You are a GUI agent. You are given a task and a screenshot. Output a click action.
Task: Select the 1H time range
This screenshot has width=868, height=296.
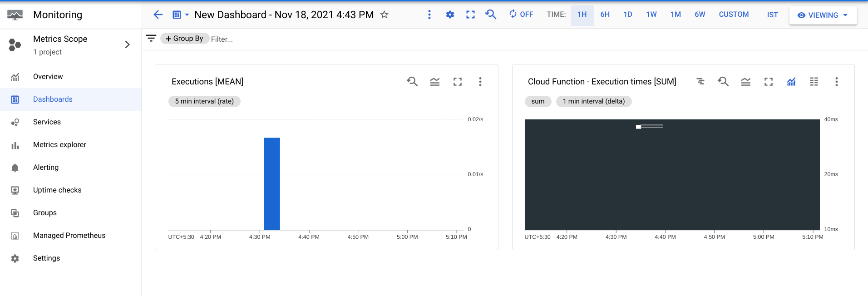pyautogui.click(x=582, y=15)
